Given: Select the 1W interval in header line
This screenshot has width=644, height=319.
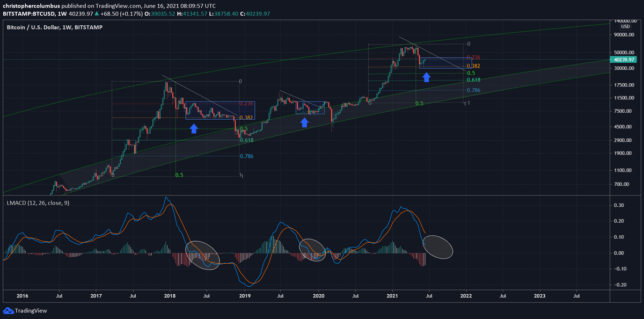Looking at the screenshot, I should pos(62,14).
